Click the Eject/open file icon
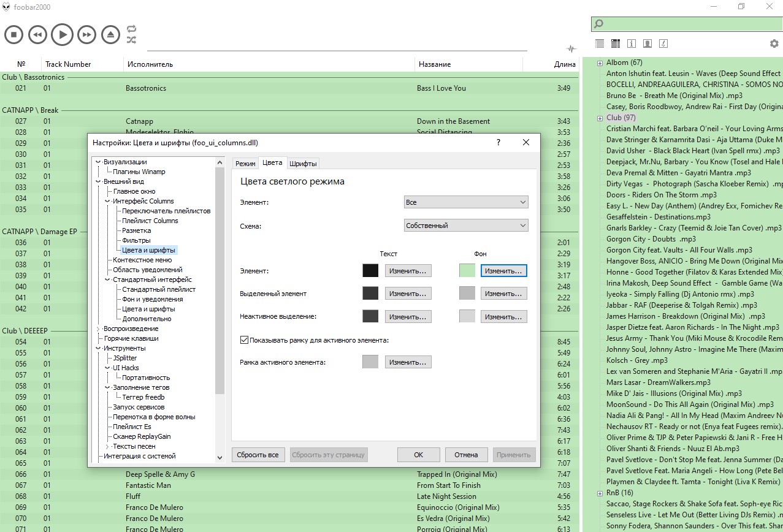Viewport: 783px width, 532px height. 110,35
